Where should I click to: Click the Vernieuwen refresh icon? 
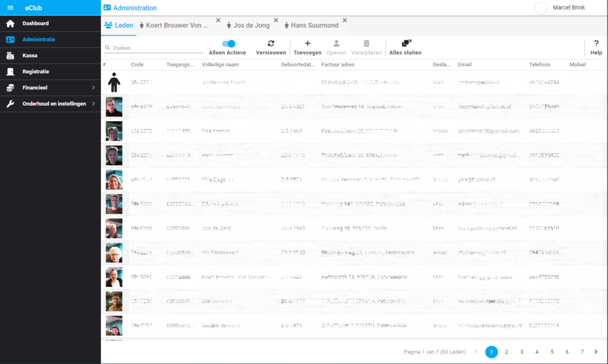click(x=271, y=43)
